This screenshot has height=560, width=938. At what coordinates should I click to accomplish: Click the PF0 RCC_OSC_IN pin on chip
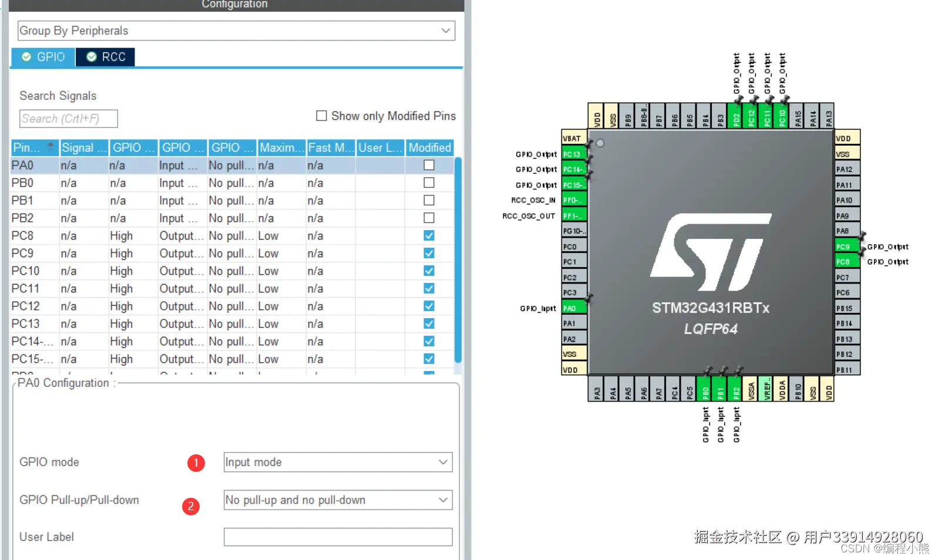coord(574,200)
